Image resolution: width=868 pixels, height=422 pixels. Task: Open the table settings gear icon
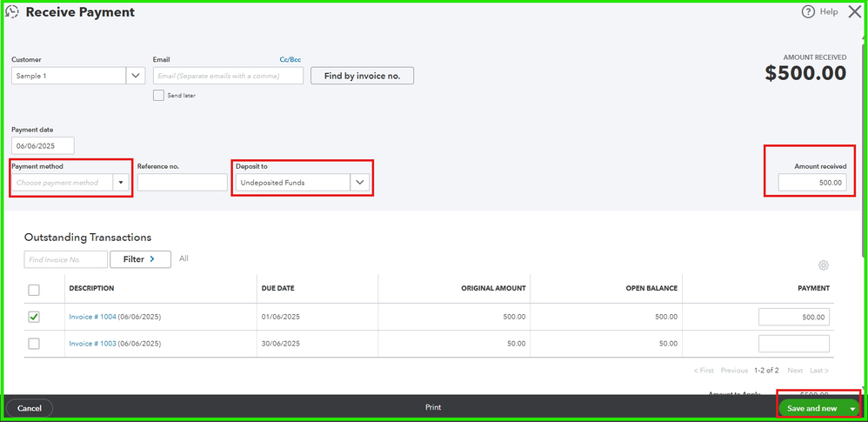tap(823, 265)
